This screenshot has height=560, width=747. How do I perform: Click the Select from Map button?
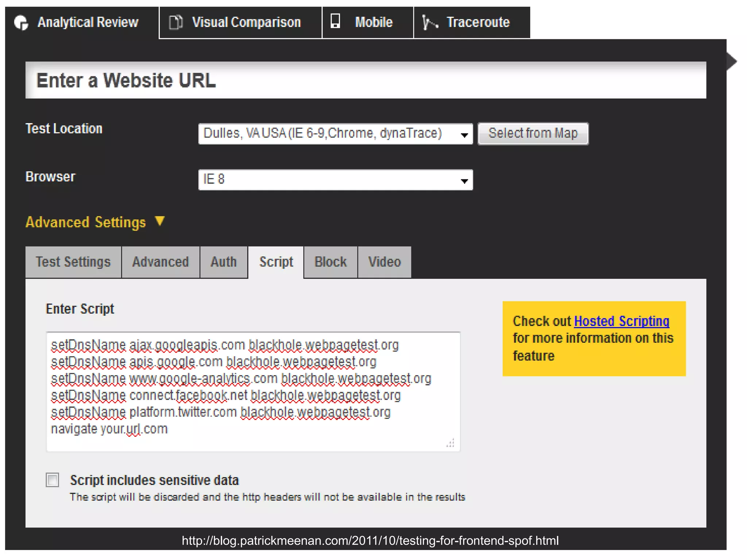coord(533,134)
